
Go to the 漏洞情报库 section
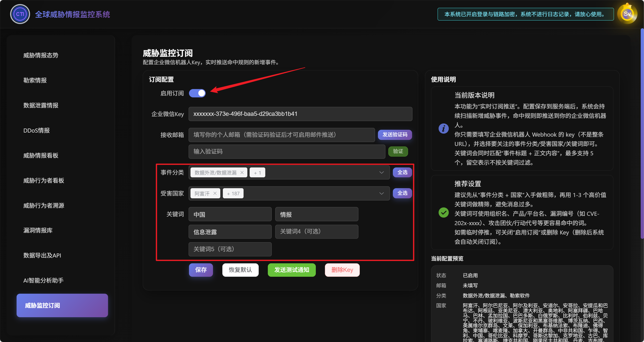pos(38,230)
